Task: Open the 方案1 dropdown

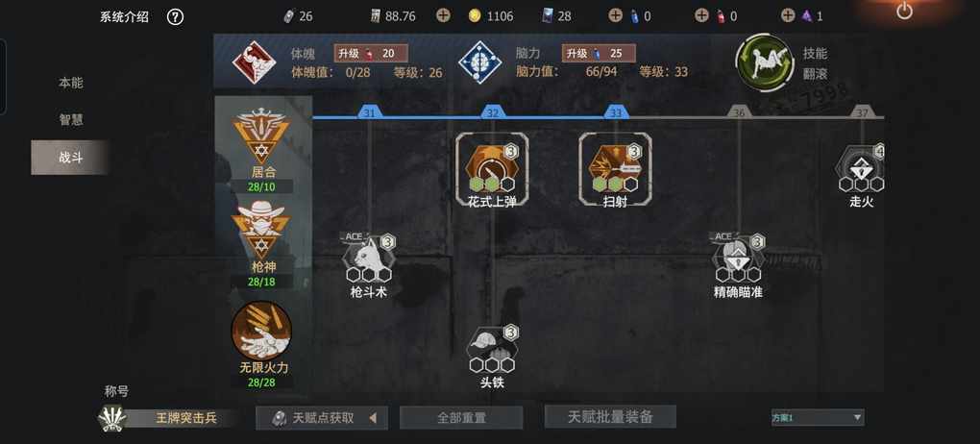Action: (x=818, y=417)
